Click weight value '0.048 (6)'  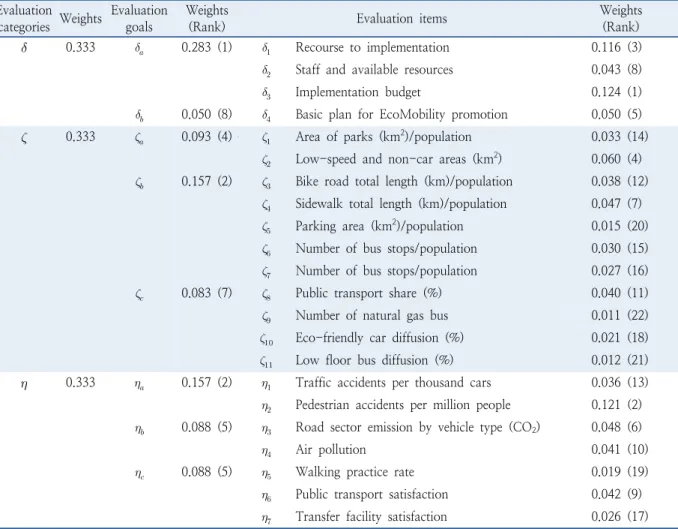click(x=616, y=427)
